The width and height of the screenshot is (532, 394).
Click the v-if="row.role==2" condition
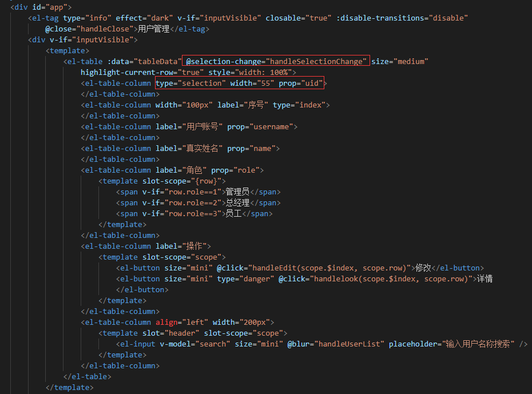182,202
